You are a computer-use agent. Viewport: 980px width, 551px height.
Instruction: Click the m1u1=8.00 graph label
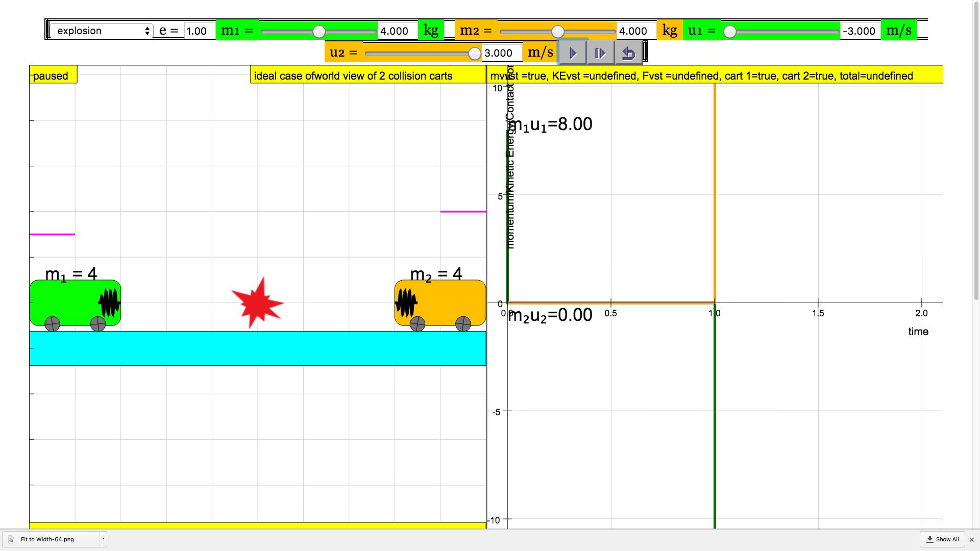tap(551, 124)
